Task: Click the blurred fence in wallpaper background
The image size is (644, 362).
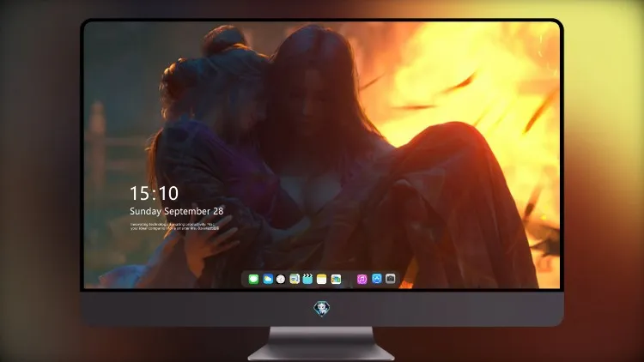Action: (x=107, y=148)
